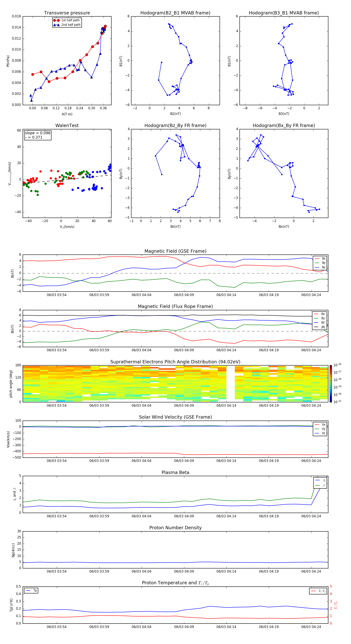Click the 'Bz(nT)' x-axis label
Image resolution: width=351 pixels, height=644 pixels.
coord(175,227)
